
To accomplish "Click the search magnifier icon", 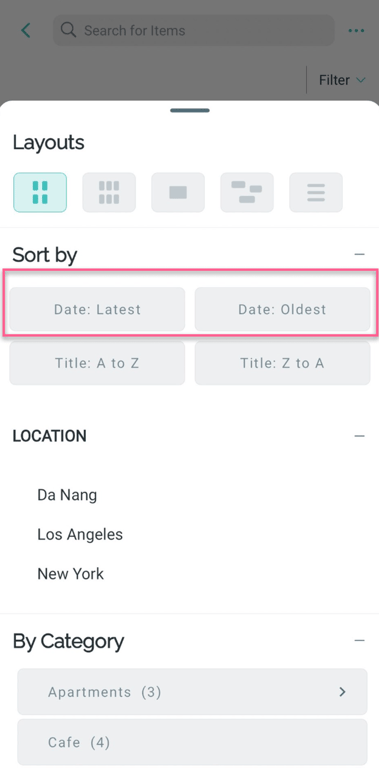I will (x=68, y=30).
